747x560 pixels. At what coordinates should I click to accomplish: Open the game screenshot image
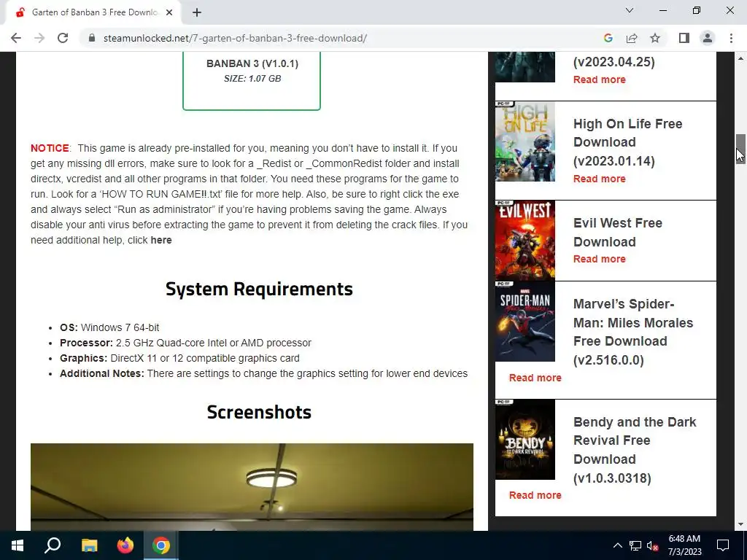coord(252,486)
